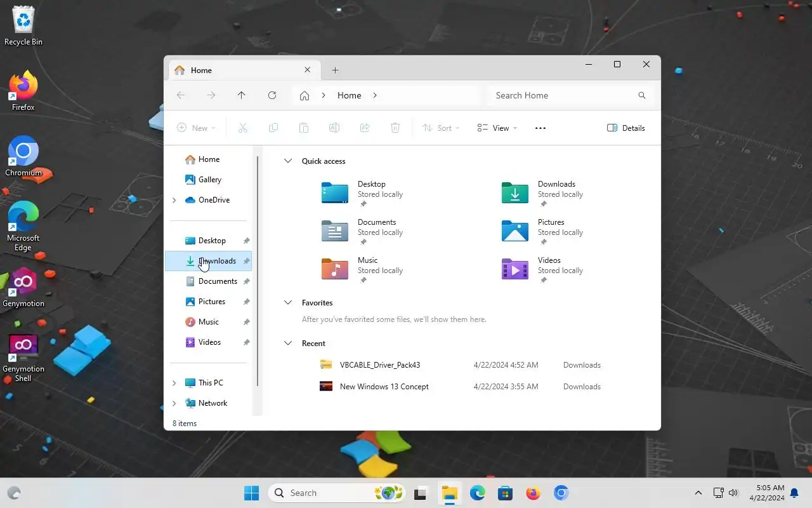This screenshot has height=508, width=812.
Task: Collapse the Recent section
Action: click(288, 344)
